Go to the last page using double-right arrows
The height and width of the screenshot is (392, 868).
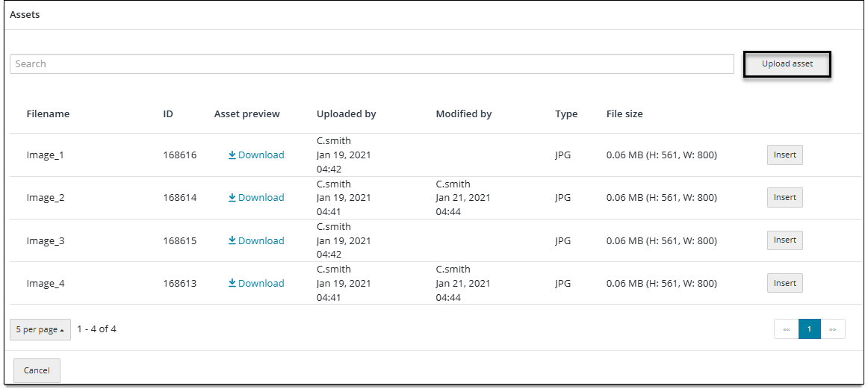[x=833, y=329]
